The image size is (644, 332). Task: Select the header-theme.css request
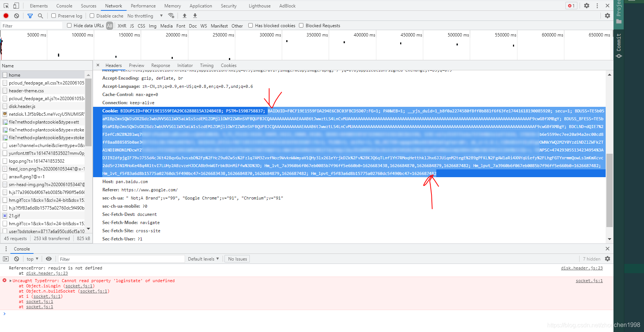point(42,90)
